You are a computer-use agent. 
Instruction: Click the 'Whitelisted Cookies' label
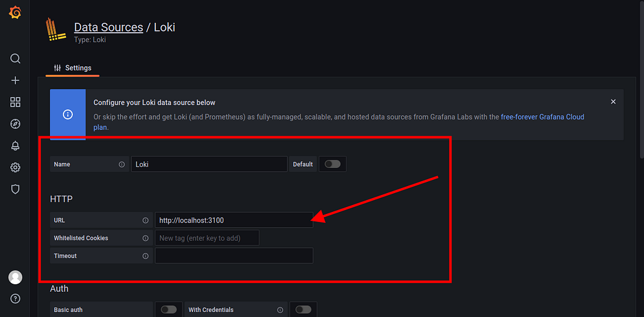81,238
